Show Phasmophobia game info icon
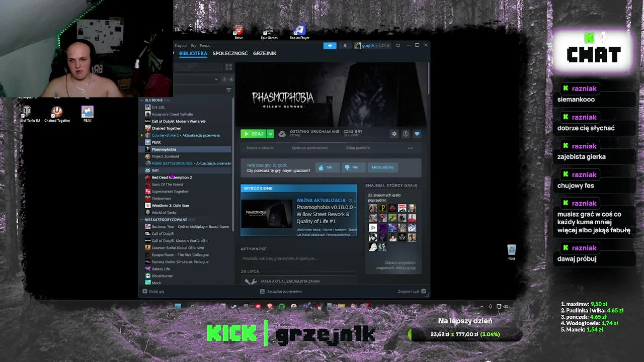The width and height of the screenshot is (644, 362). [406, 134]
